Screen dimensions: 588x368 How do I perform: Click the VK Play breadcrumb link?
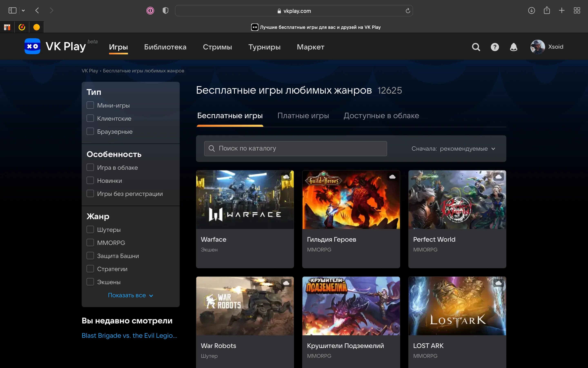[x=90, y=71]
